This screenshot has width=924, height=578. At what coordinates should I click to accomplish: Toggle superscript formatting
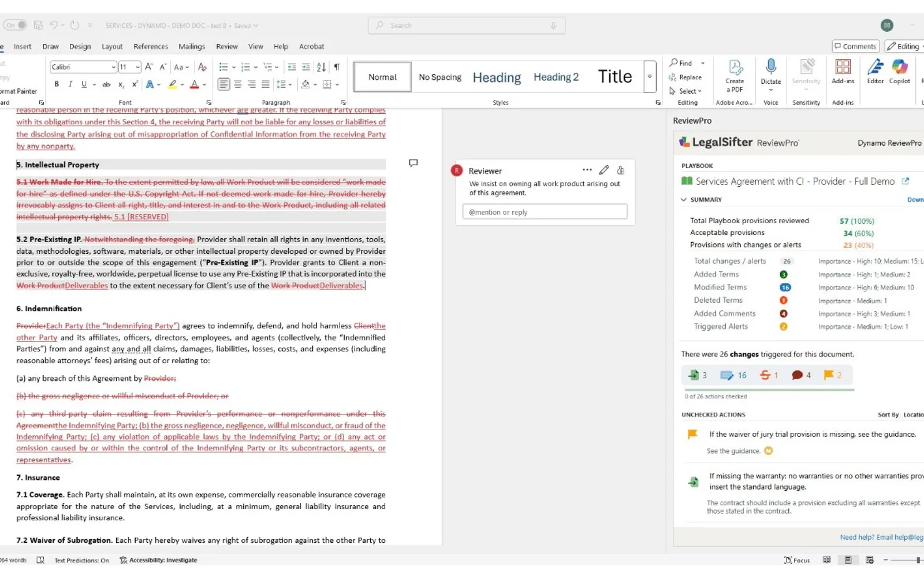(x=135, y=84)
